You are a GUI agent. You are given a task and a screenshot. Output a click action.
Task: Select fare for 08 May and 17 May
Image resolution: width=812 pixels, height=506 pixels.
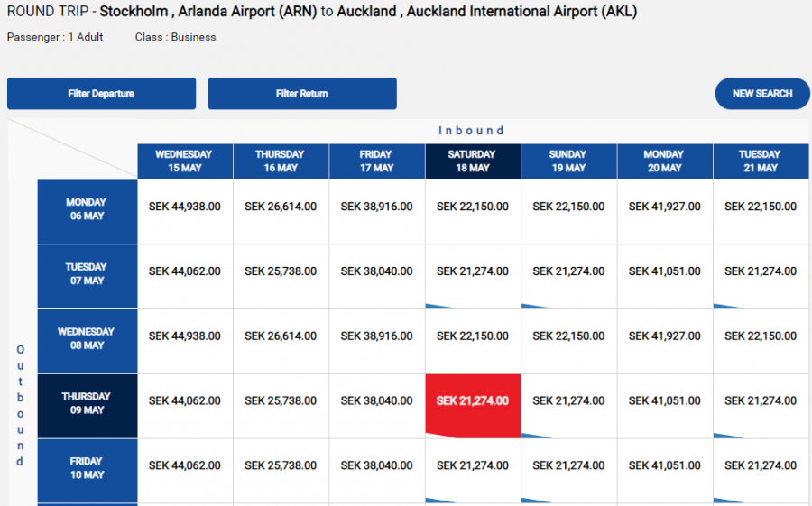point(376,336)
